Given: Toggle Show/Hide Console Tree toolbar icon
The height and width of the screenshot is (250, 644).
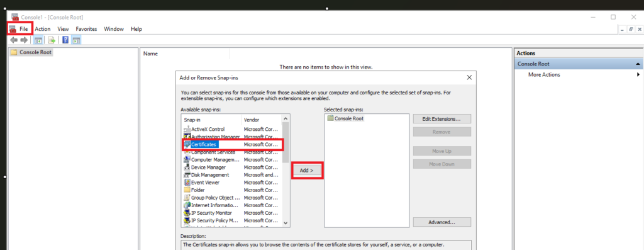Looking at the screenshot, I should pyautogui.click(x=38, y=40).
